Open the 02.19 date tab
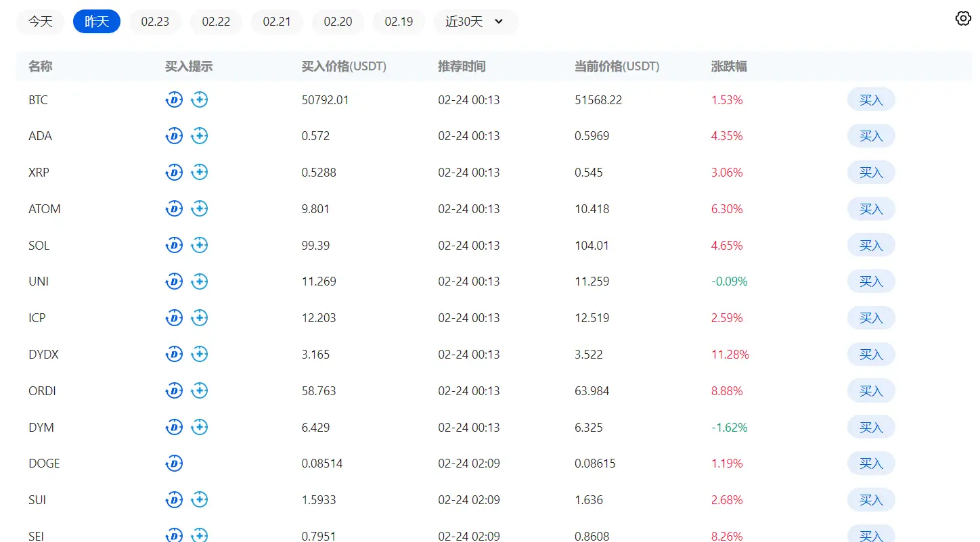 tap(399, 22)
